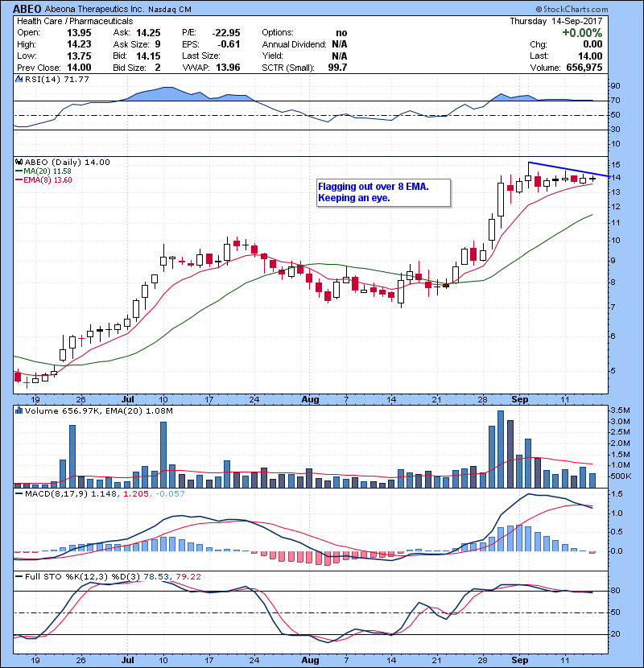The width and height of the screenshot is (644, 668).
Task: Click the MACD(8,17,9) legend icon
Action: click(19, 493)
